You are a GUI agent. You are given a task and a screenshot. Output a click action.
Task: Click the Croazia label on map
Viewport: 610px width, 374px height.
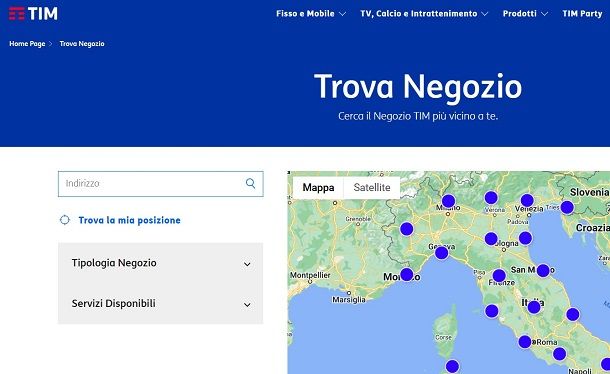(x=592, y=228)
